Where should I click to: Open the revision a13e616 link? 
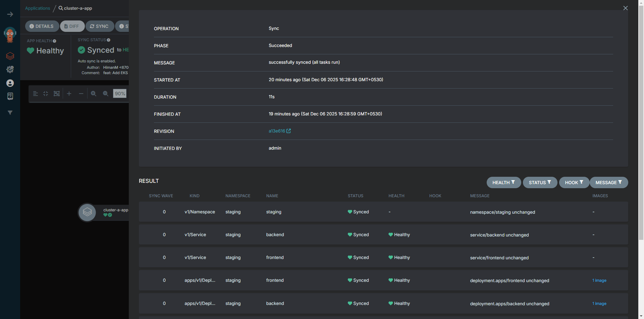277,131
